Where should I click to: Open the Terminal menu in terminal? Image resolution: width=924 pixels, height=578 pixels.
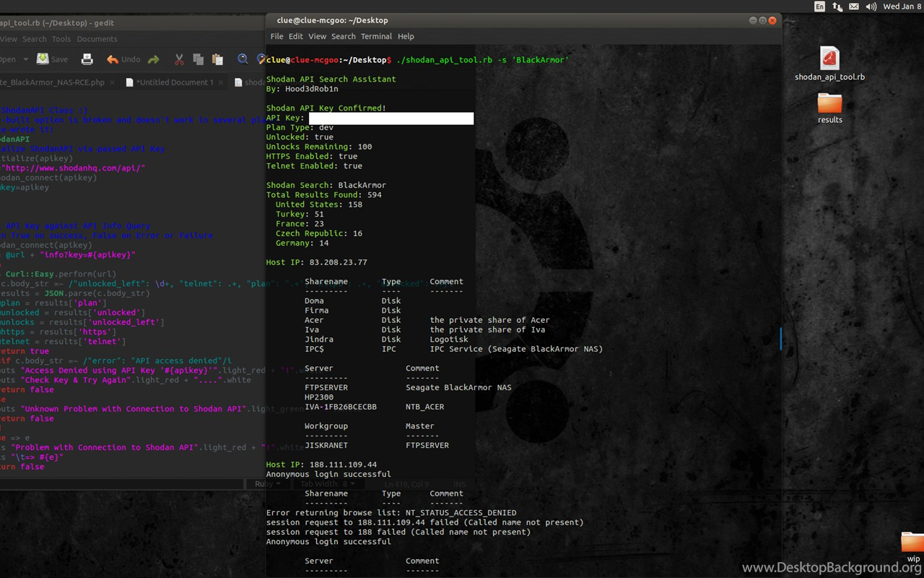pyautogui.click(x=376, y=36)
